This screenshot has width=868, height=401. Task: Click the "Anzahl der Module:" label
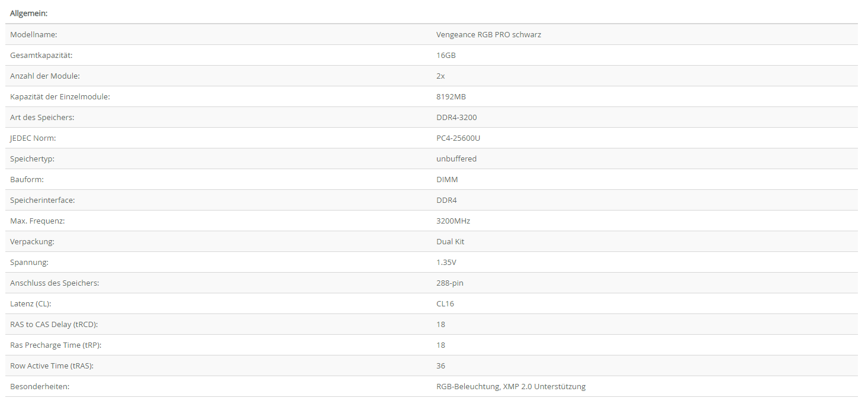[45, 76]
